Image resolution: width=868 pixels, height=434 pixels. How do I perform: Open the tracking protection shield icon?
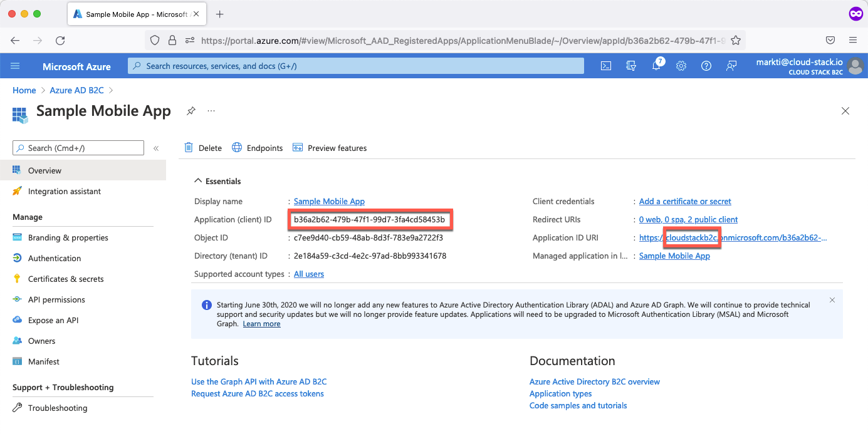pyautogui.click(x=155, y=40)
